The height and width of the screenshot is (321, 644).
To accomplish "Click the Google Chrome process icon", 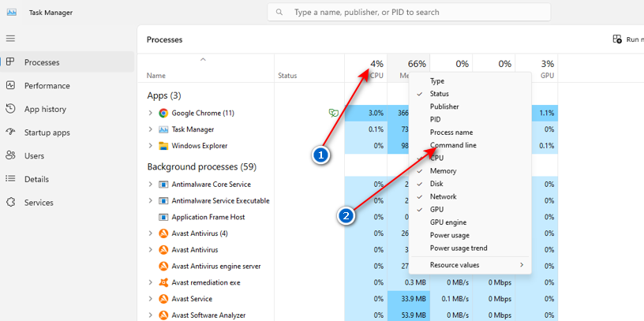I will click(163, 113).
